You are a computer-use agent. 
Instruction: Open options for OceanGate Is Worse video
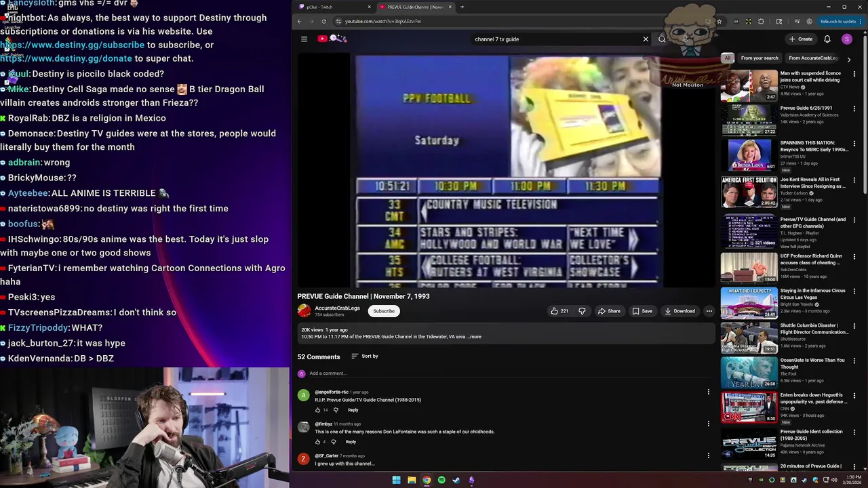point(854,361)
